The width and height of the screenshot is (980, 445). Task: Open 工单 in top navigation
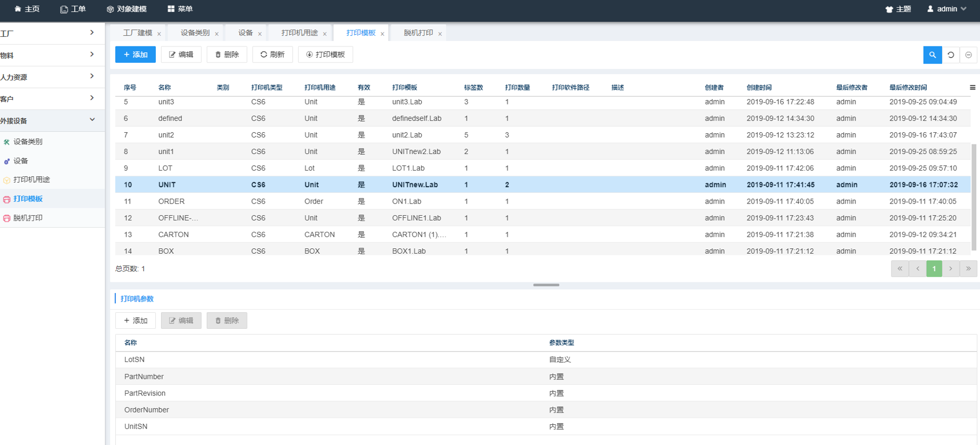73,9
